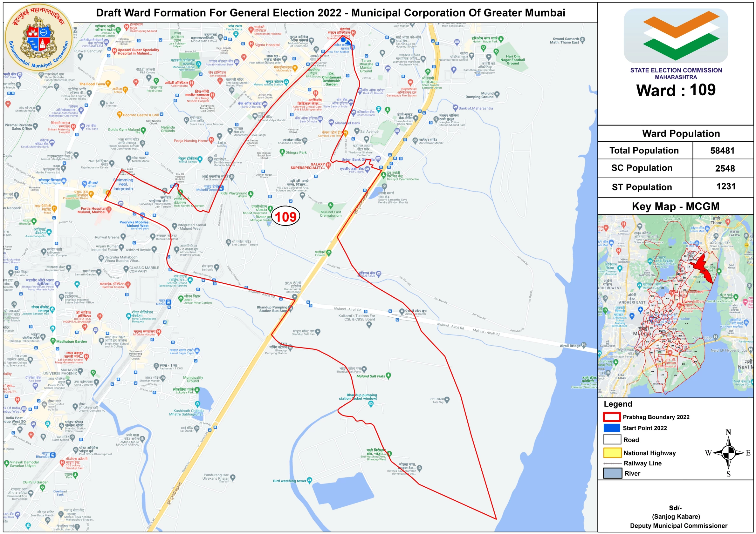Click the D Mart shopping marker
Screen dimensions: 756x534
85,183
